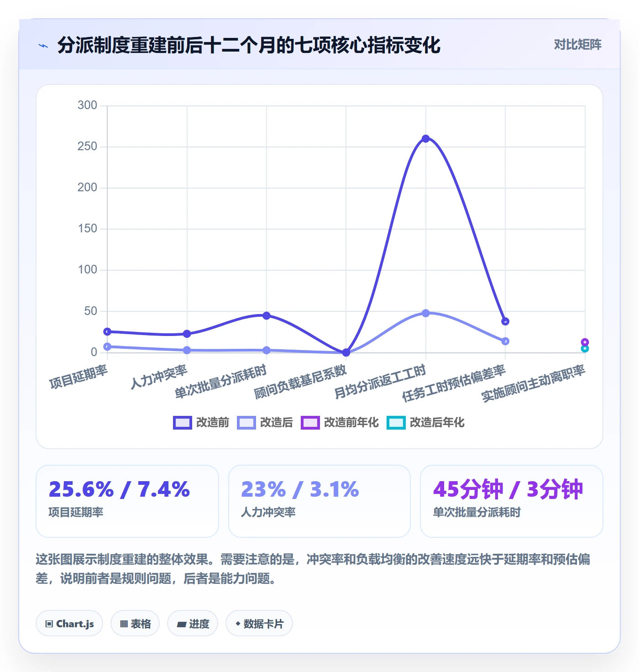Select the 改造前 data point for 任务工时预估偏差率

(505, 321)
